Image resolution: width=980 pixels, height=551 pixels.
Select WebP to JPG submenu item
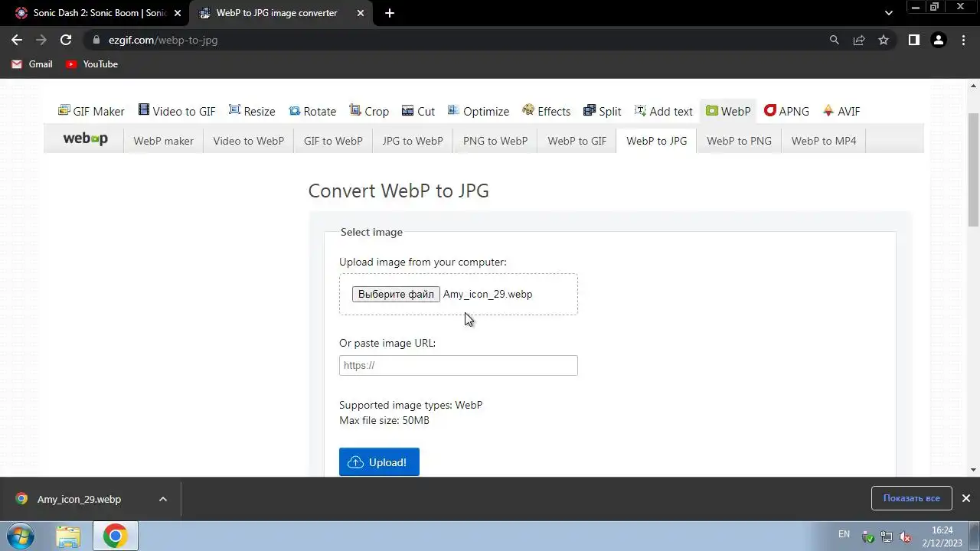pyautogui.click(x=656, y=141)
